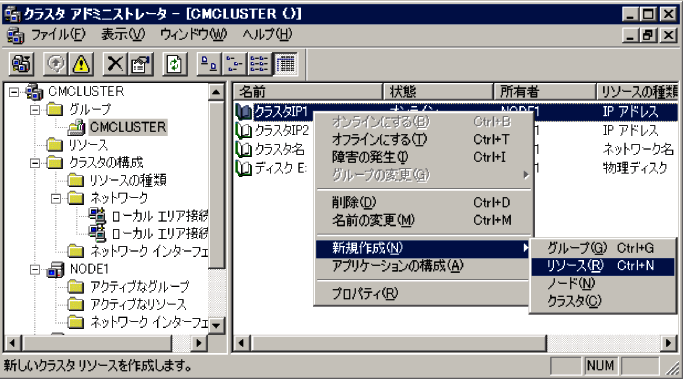This screenshot has width=683, height=379.
Task: Switch to details view
Action: (x=285, y=64)
